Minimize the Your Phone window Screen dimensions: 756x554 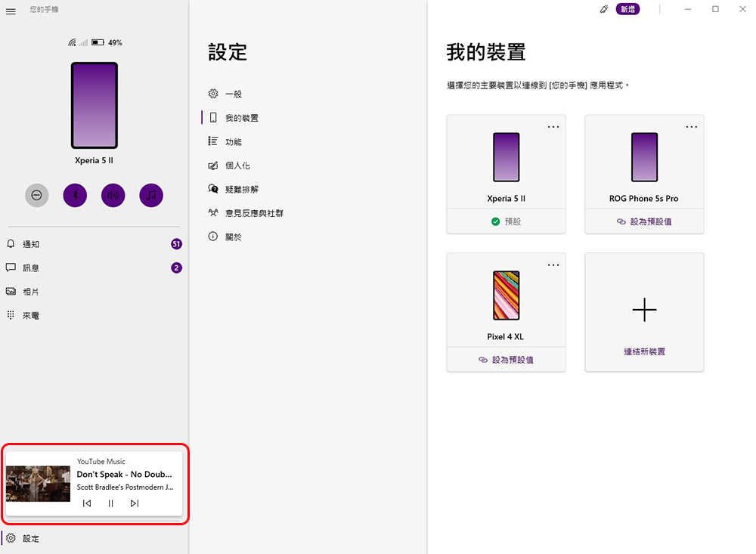(x=688, y=9)
